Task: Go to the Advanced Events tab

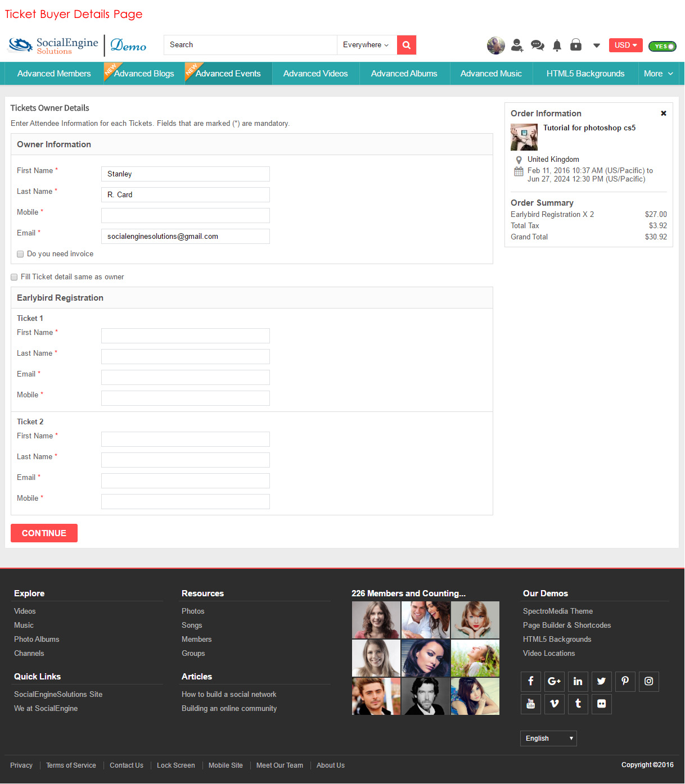Action: click(228, 74)
